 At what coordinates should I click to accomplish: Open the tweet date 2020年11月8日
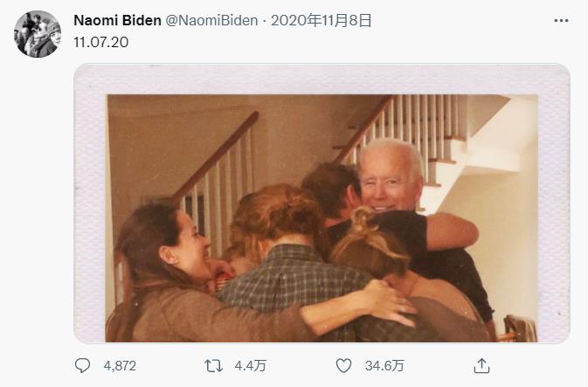pyautogui.click(x=321, y=20)
